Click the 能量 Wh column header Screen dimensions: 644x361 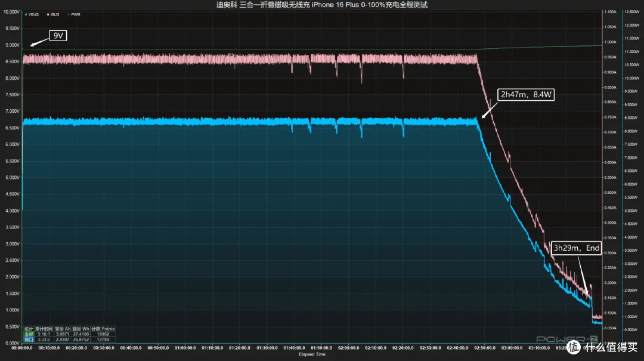pos(81,329)
